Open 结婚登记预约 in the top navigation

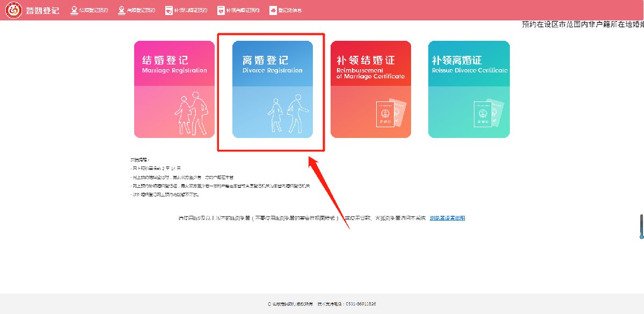tap(89, 10)
